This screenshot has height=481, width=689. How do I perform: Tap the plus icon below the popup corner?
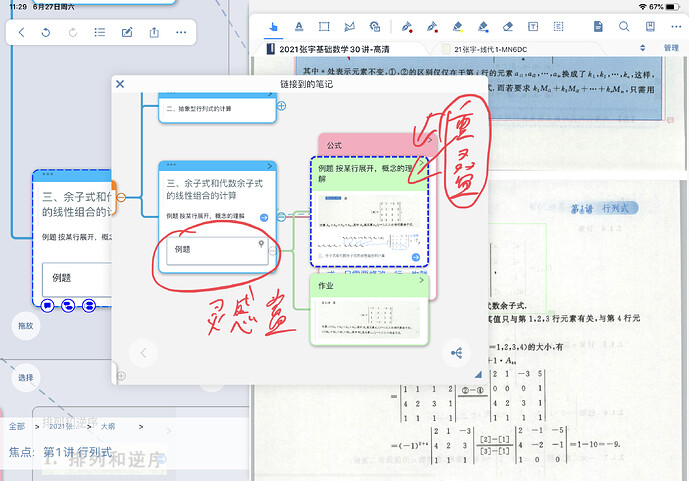121,376
